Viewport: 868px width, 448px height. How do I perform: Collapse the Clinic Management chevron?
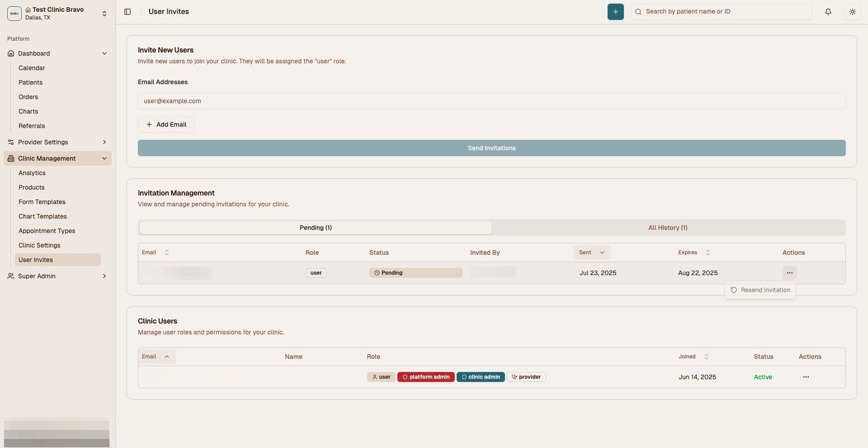click(x=104, y=158)
